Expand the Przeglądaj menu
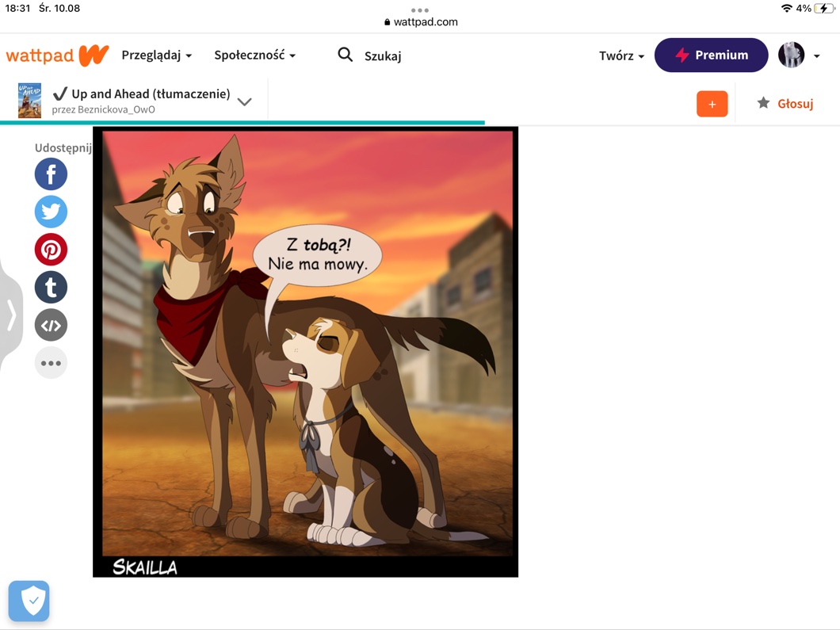This screenshot has height=630, width=840. coord(156,55)
